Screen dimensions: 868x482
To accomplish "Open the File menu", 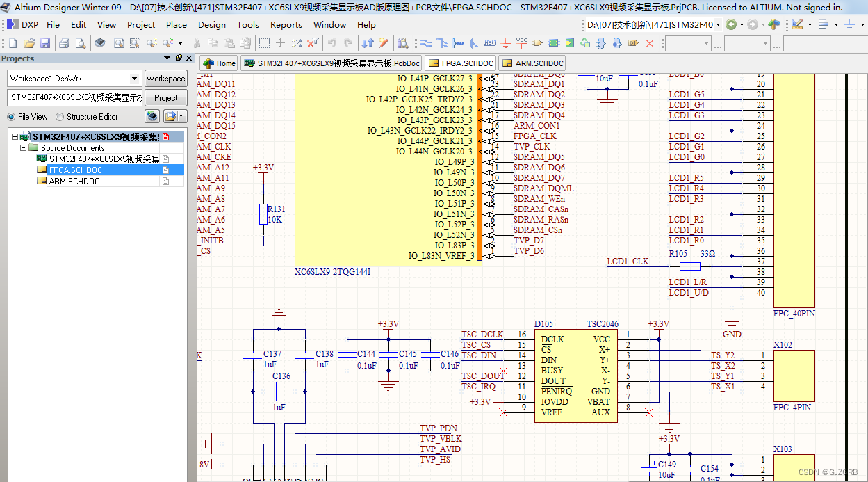I will [53, 24].
